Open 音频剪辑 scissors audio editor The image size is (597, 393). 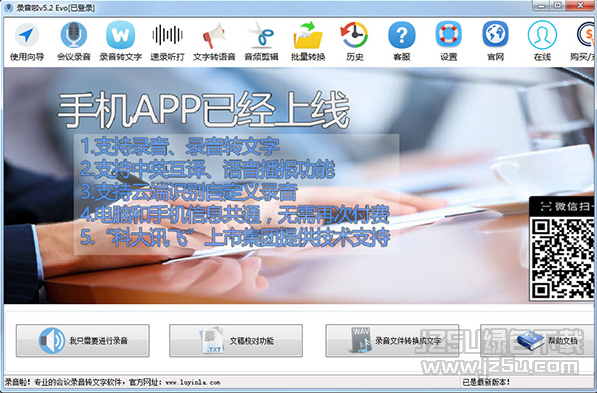(261, 41)
